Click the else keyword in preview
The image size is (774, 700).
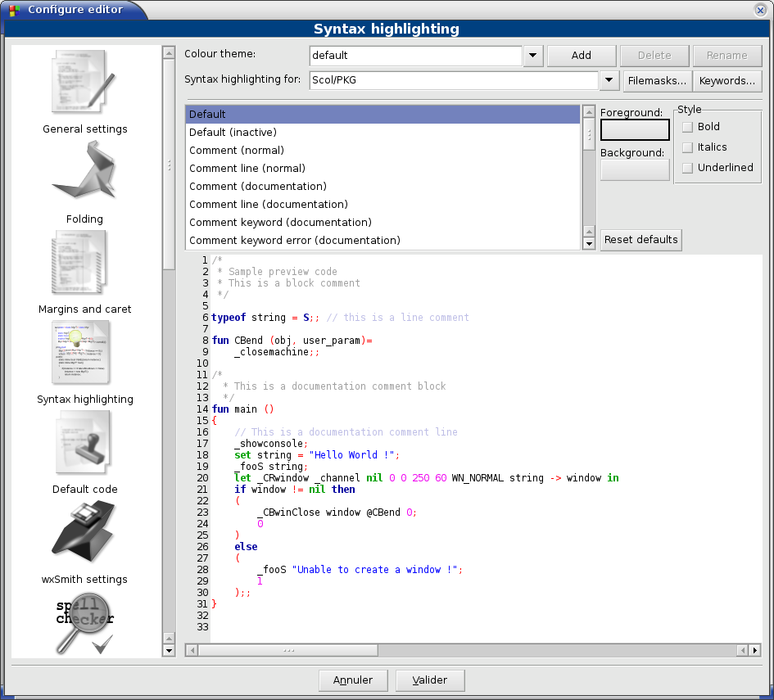246,547
